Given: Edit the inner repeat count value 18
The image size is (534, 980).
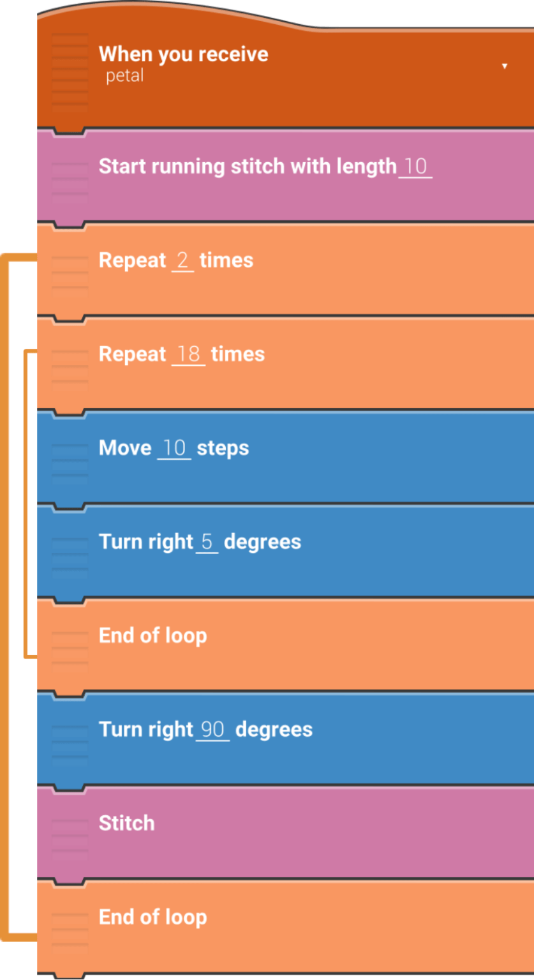Looking at the screenshot, I should (x=189, y=354).
